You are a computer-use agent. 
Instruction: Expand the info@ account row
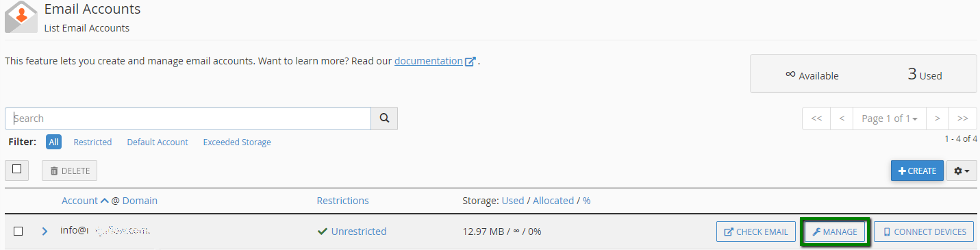coord(45,232)
